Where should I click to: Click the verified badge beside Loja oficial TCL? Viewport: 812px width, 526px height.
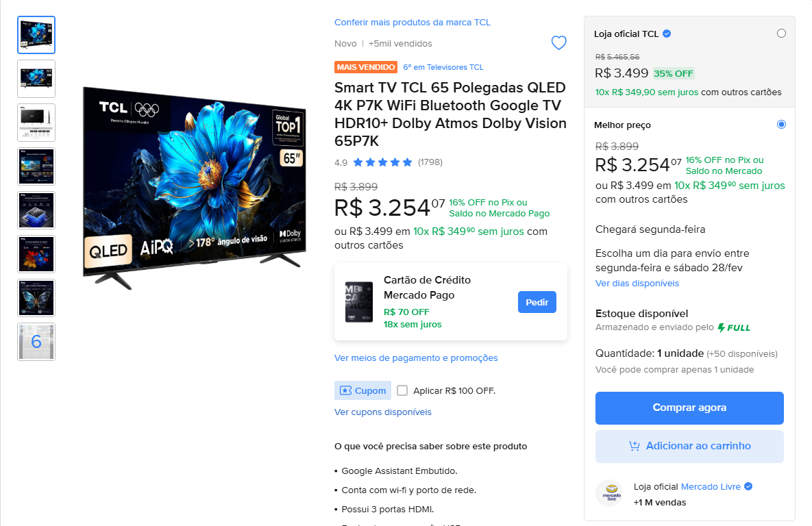(x=667, y=34)
